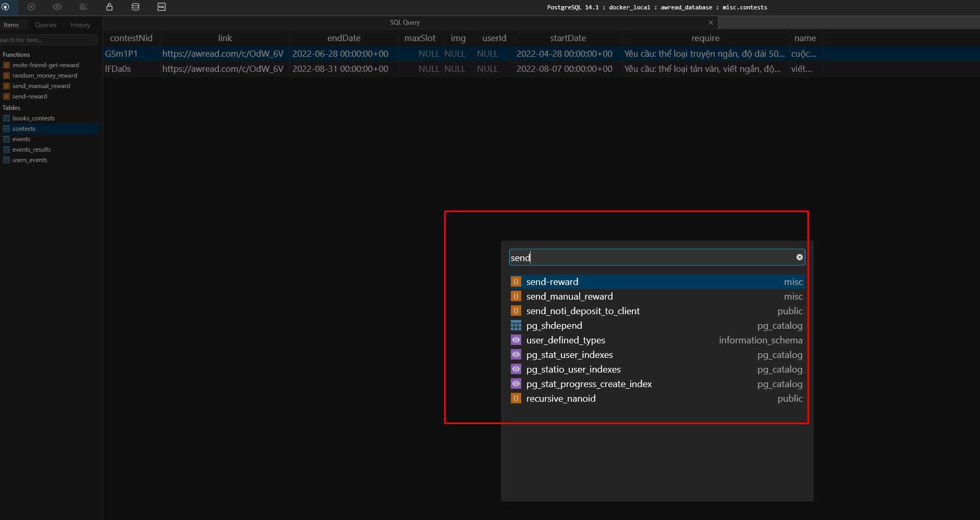
Task: Select pg_shdepend from the popup list
Action: 554,325
